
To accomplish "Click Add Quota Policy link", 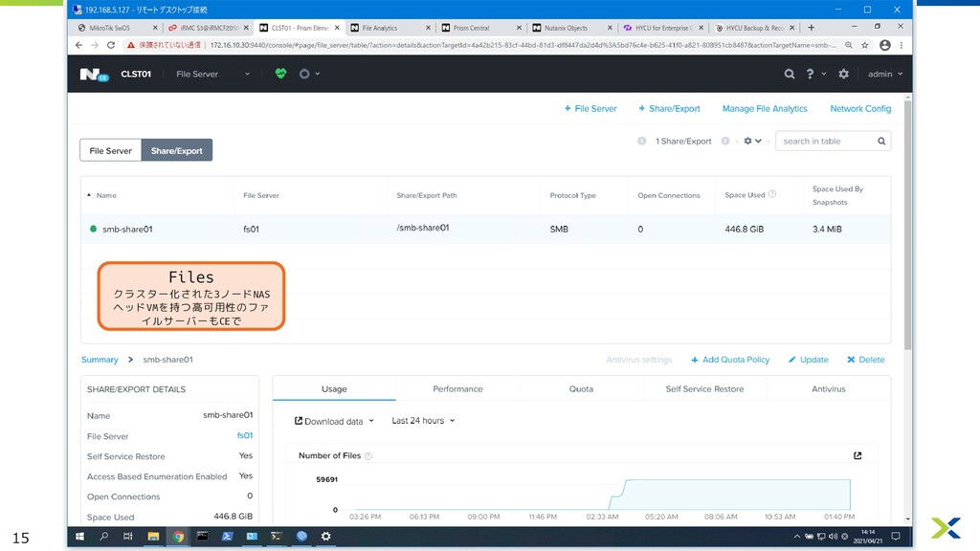I will tap(730, 360).
